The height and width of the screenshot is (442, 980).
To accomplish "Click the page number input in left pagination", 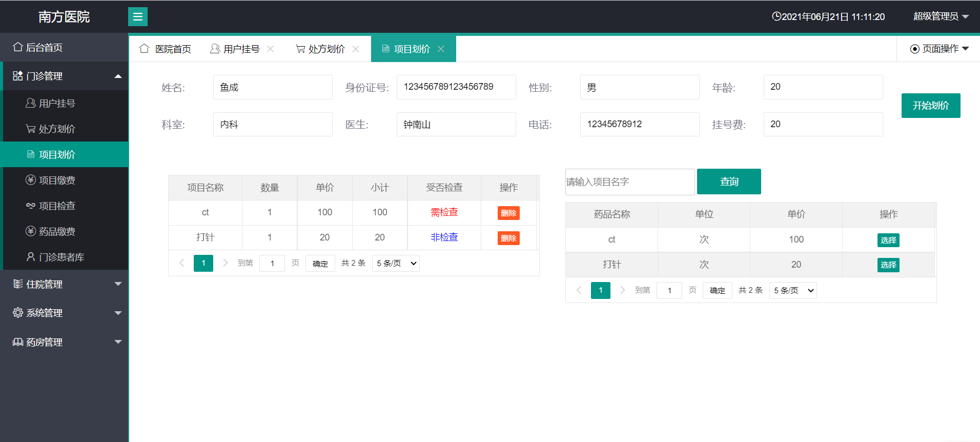I will pos(272,264).
